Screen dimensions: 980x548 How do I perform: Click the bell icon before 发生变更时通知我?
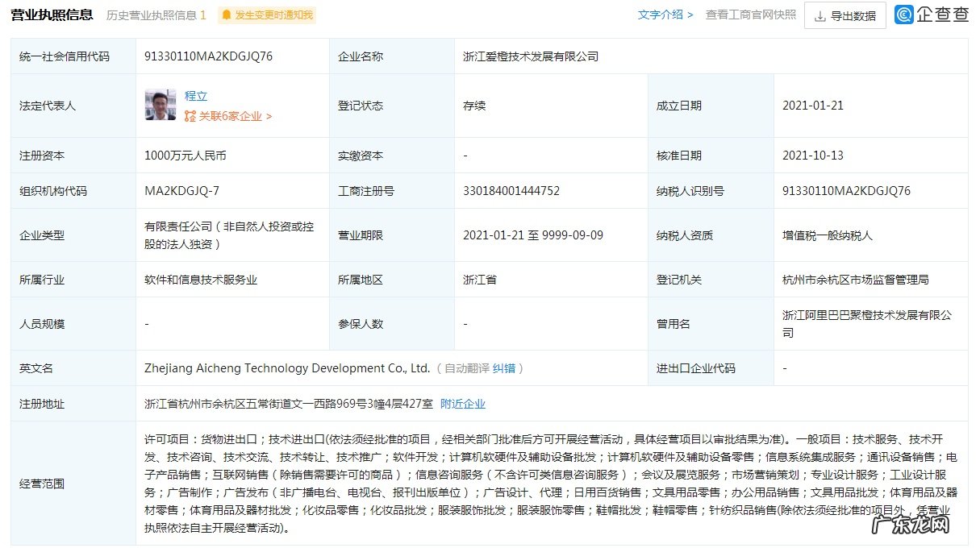pos(227,15)
